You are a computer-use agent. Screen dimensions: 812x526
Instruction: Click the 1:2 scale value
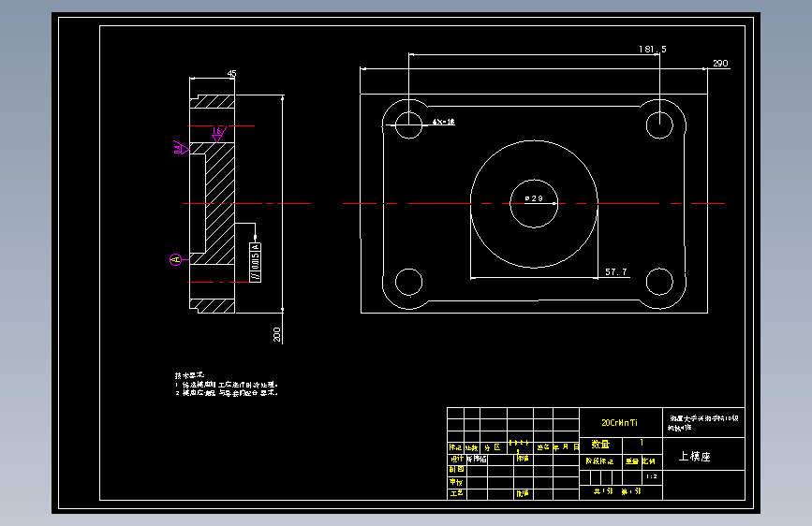pos(652,476)
